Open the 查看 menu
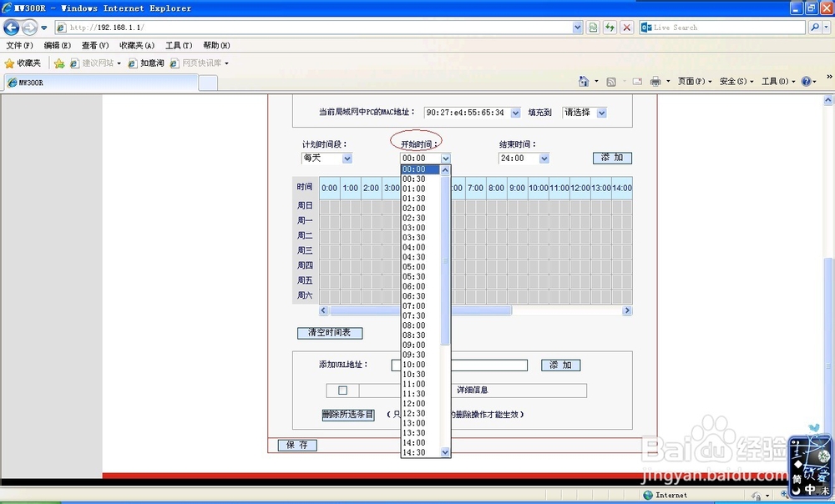The width and height of the screenshot is (835, 504). coord(96,45)
